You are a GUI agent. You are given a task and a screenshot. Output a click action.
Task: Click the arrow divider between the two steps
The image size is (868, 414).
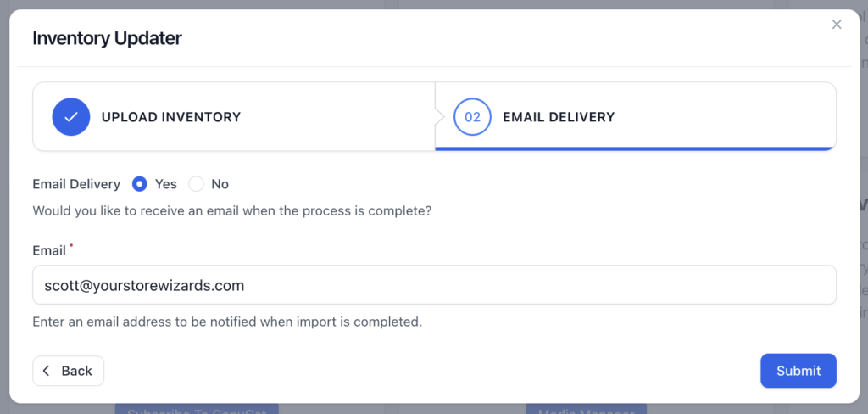click(440, 117)
